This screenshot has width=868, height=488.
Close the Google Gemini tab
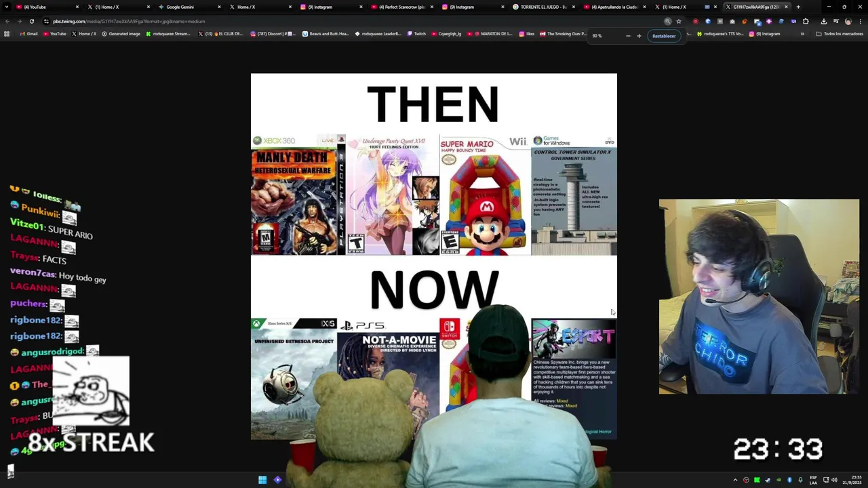tap(219, 7)
